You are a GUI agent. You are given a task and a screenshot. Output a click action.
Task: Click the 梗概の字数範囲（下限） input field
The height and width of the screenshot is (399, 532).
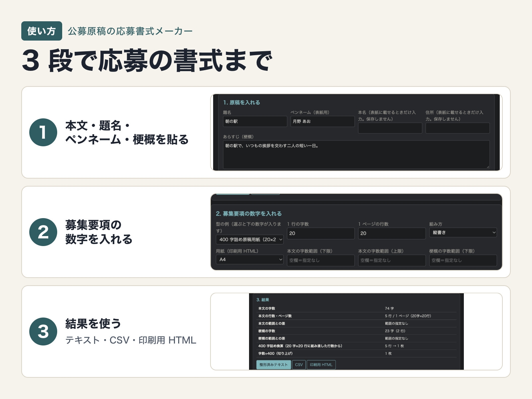click(463, 260)
